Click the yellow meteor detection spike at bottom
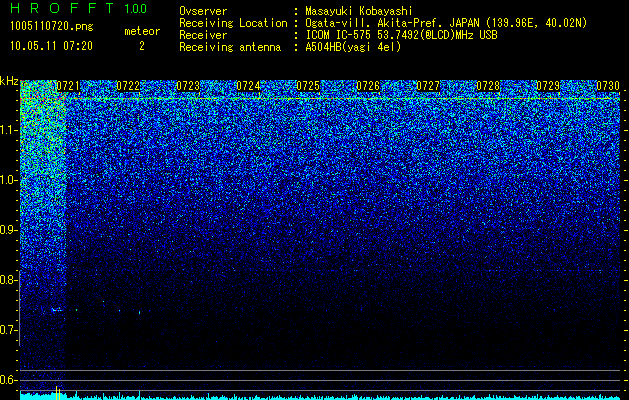Image resolution: width=629 pixels, height=400 pixels. (x=58, y=392)
